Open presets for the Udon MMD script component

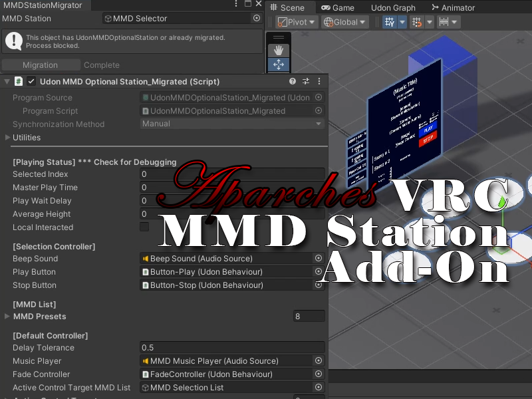[305, 81]
